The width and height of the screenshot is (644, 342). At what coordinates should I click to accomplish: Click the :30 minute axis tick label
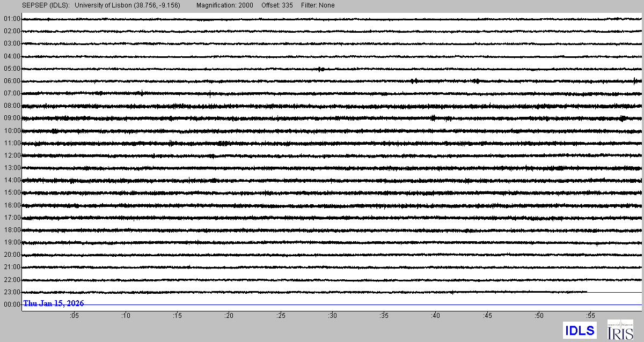332,316
